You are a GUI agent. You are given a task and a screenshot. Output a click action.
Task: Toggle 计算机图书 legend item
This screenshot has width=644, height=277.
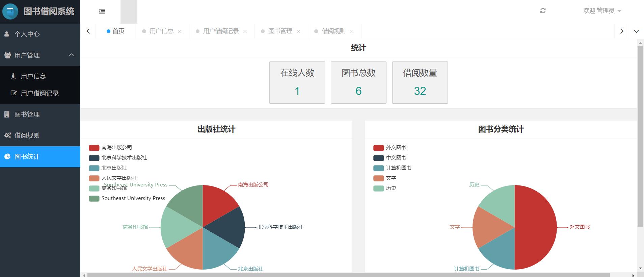(x=392, y=168)
